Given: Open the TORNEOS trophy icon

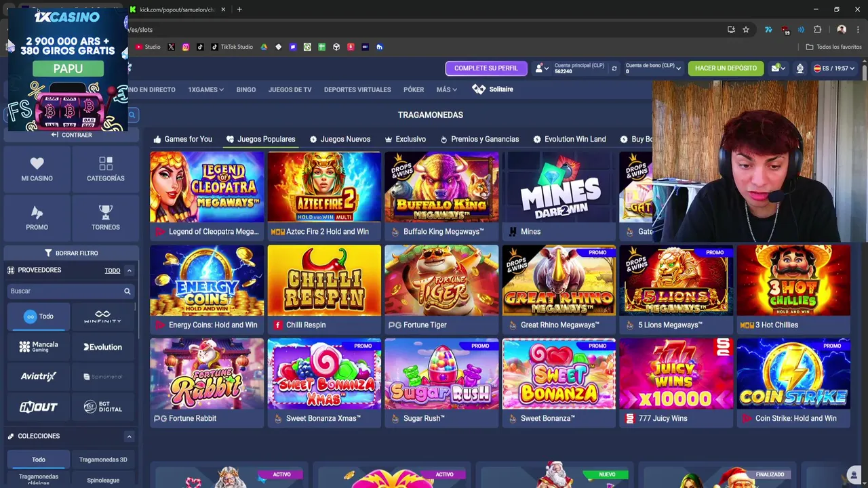Looking at the screenshot, I should pos(106,212).
